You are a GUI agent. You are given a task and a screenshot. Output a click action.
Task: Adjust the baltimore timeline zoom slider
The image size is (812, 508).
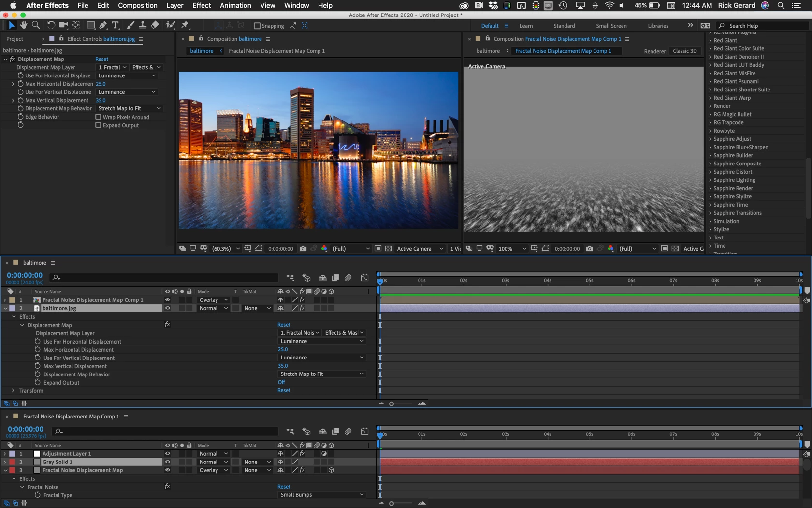tap(391, 403)
